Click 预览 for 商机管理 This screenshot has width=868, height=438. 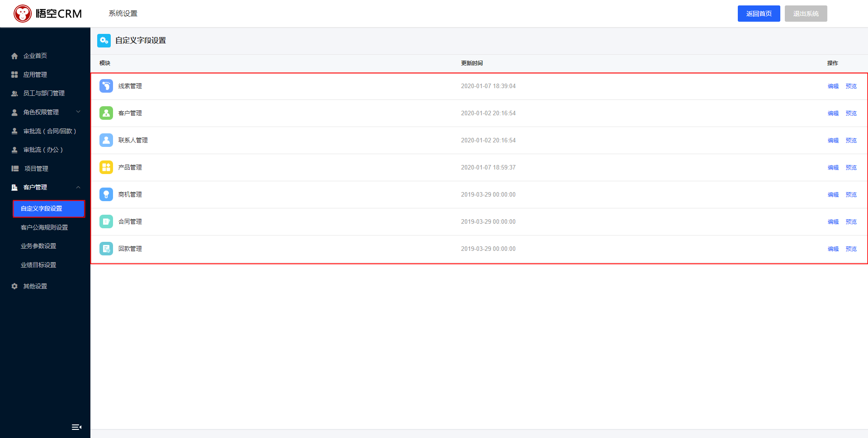click(851, 194)
